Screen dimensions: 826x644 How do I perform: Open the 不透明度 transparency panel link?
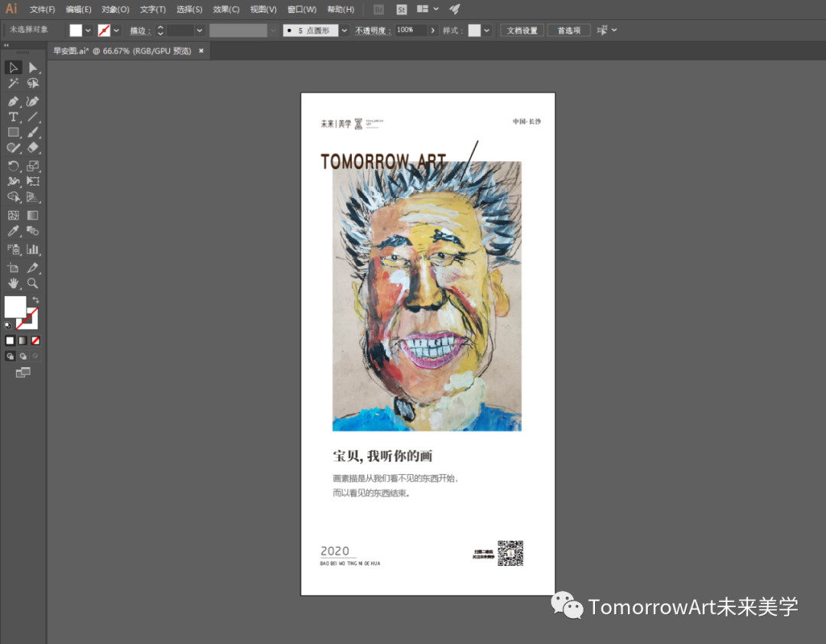coord(372,31)
